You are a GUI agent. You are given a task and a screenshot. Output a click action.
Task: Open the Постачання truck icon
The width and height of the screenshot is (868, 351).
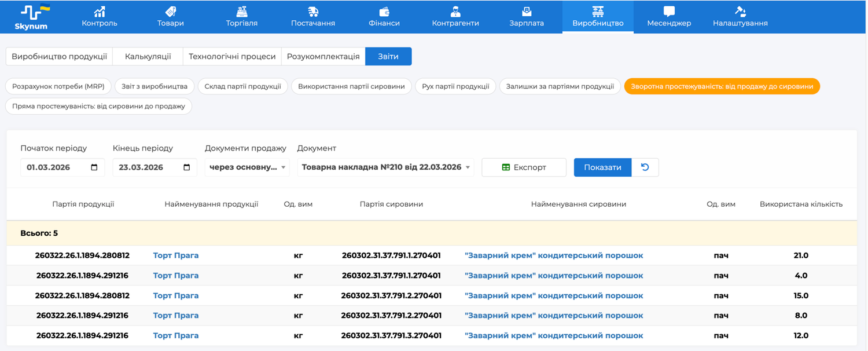[x=313, y=12]
